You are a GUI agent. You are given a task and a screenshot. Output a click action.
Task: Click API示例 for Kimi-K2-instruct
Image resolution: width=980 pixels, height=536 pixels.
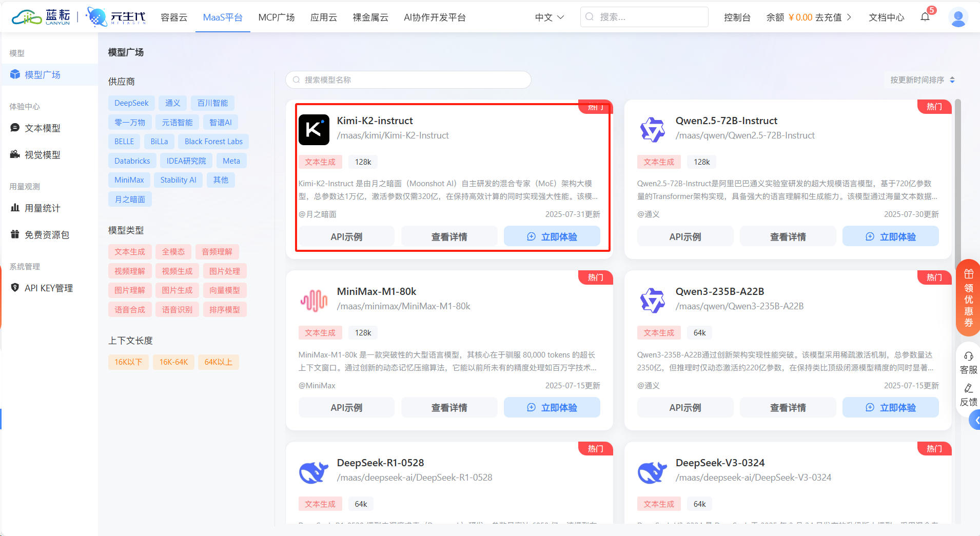(346, 236)
